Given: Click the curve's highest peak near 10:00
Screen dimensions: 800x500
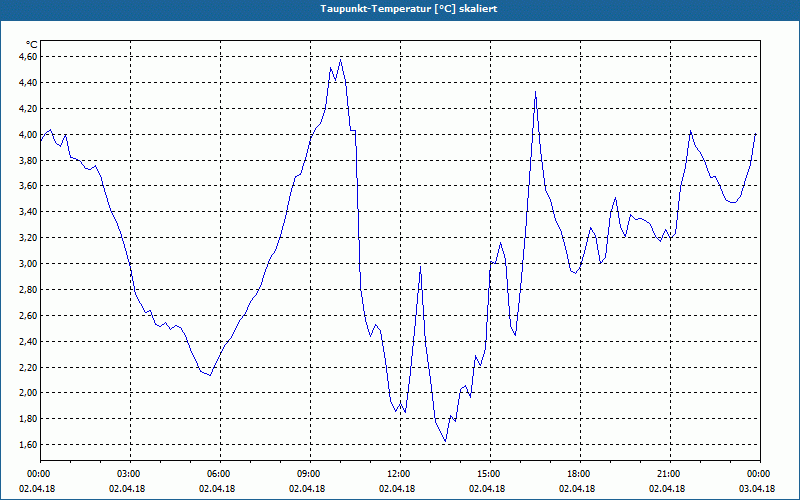Looking at the screenshot, I should pyautogui.click(x=340, y=60).
